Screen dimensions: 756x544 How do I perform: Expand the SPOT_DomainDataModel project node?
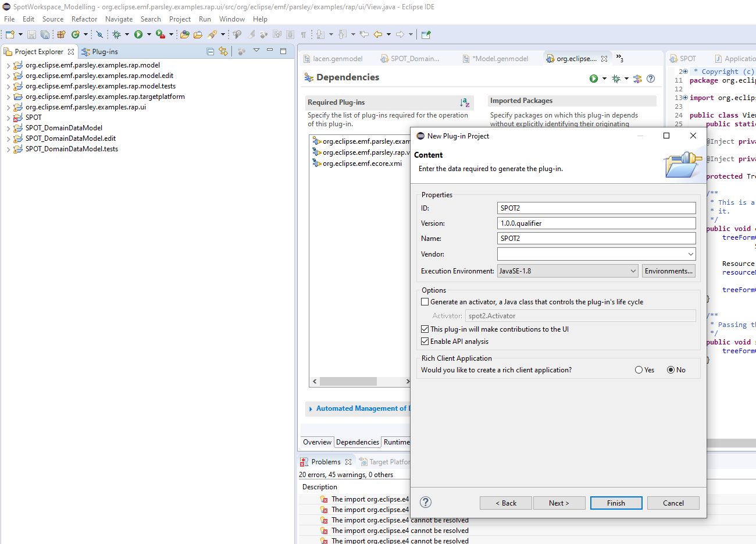tap(8, 128)
